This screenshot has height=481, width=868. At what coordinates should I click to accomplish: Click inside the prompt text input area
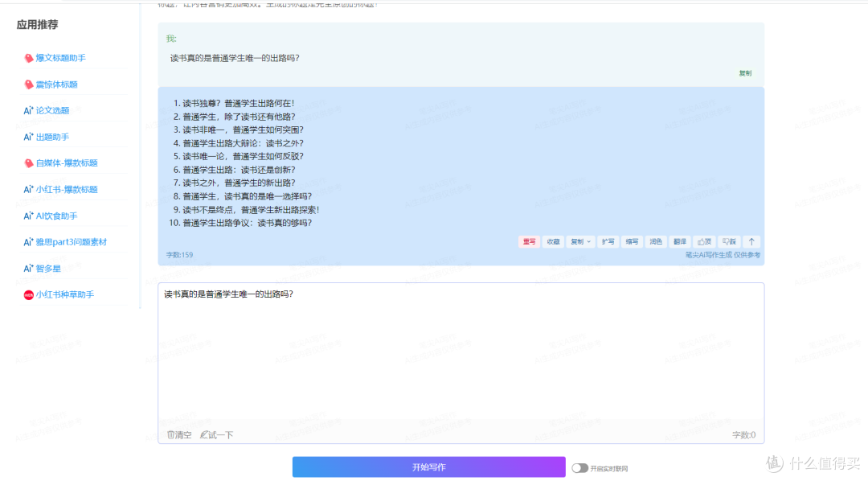pos(460,354)
